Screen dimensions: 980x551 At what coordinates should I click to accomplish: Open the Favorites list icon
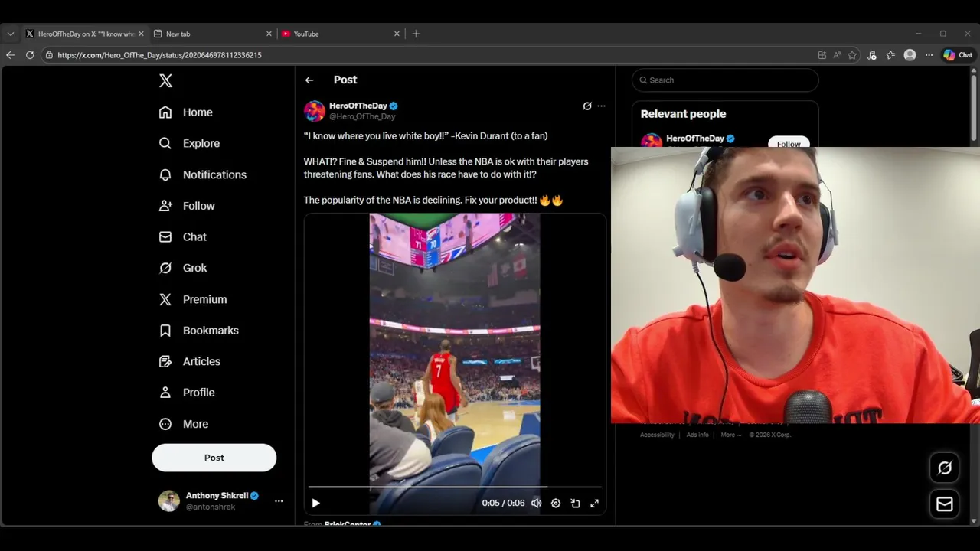(x=890, y=55)
